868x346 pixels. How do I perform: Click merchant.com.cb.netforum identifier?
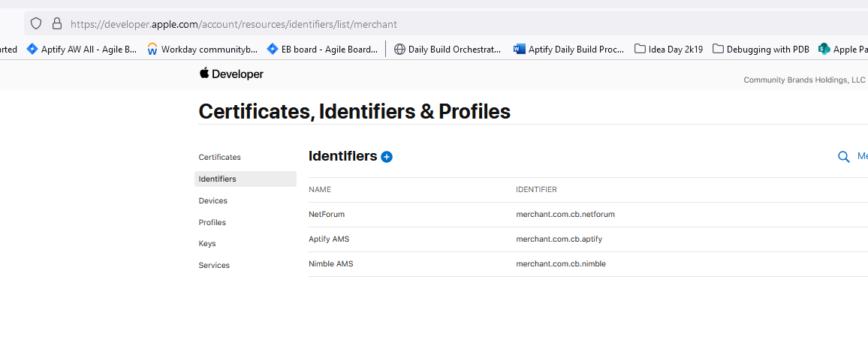[x=565, y=214]
